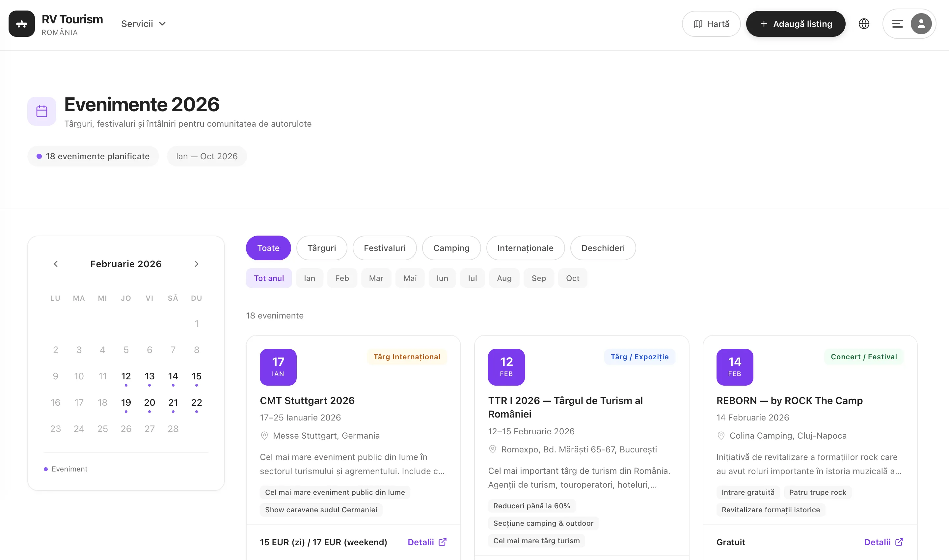Screen dimensions: 949x560
Task: Open external link icon on CMT Stuttgart card
Action: [x=443, y=542]
